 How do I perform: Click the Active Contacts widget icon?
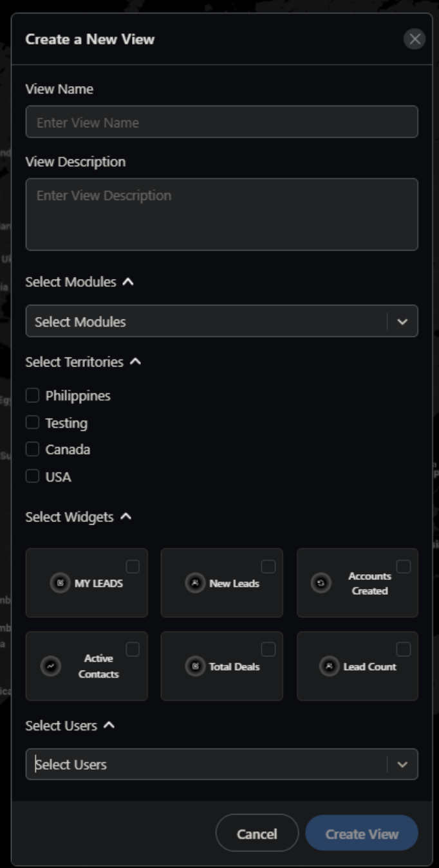51,666
